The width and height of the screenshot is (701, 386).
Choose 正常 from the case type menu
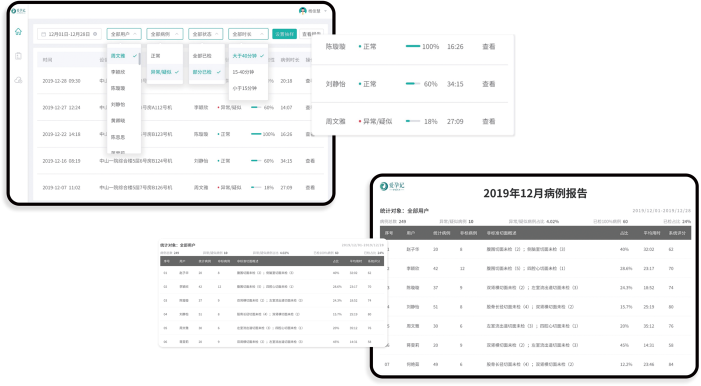click(156, 56)
